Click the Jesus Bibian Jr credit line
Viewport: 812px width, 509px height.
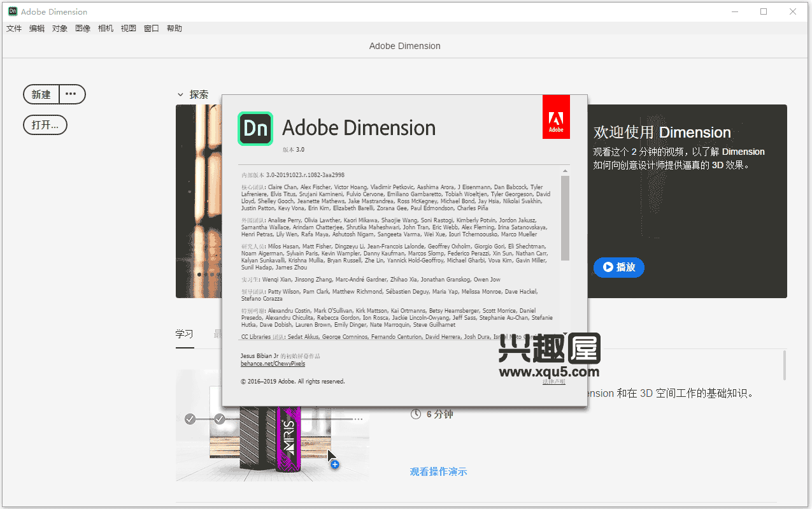click(280, 356)
